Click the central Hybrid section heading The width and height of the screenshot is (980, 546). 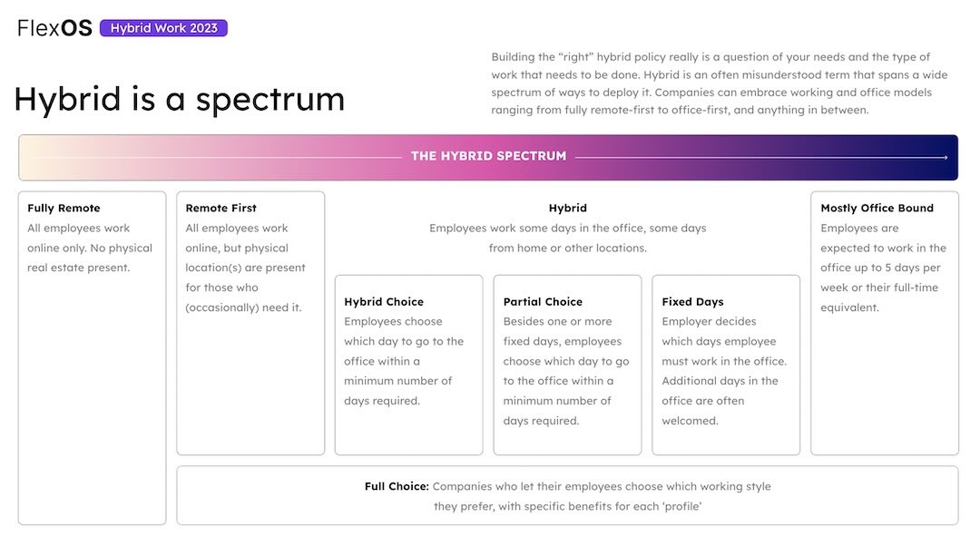567,209
